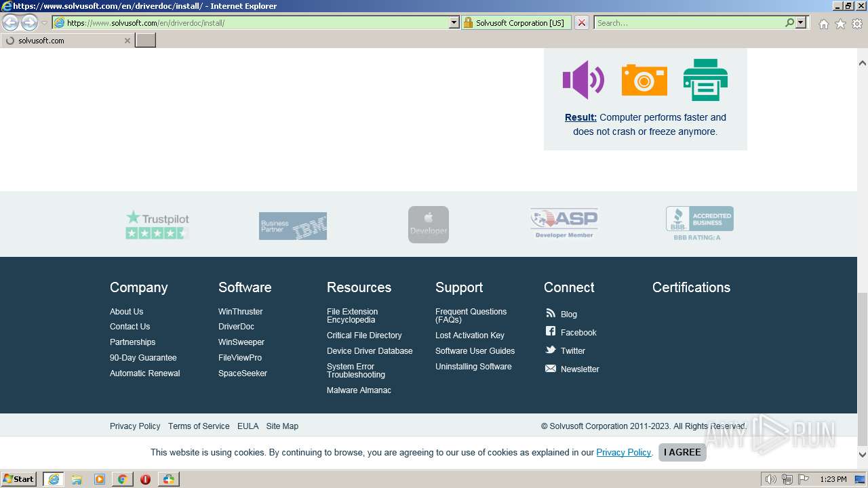Open About Us link
This screenshot has width=868, height=488.
[x=127, y=312]
